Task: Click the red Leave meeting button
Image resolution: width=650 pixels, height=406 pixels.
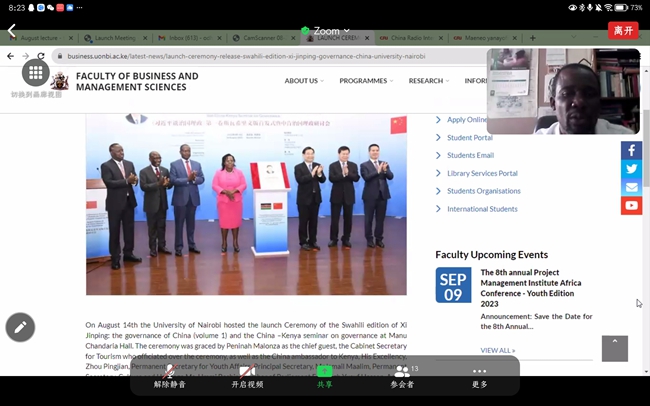Action: [622, 30]
